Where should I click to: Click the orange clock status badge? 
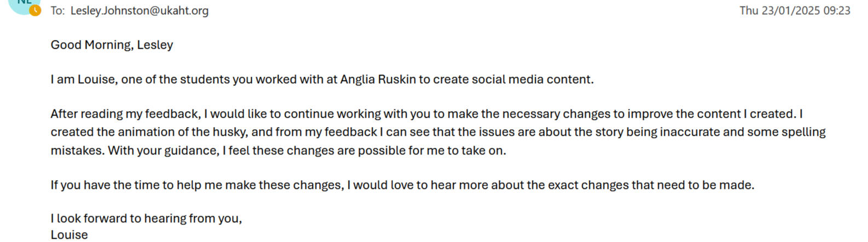35,10
